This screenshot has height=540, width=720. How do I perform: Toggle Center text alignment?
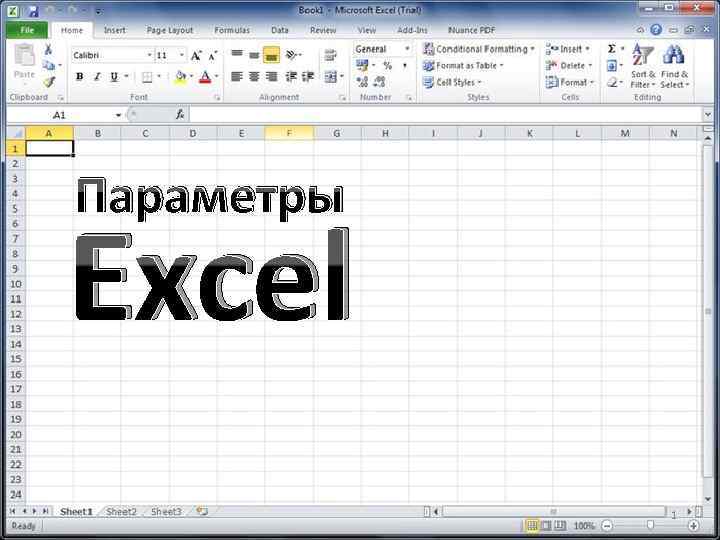pyautogui.click(x=254, y=77)
